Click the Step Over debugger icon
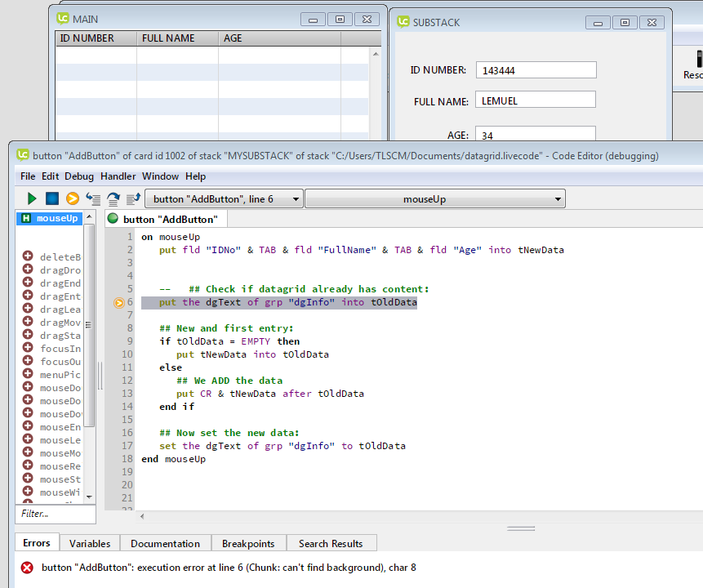 113,198
